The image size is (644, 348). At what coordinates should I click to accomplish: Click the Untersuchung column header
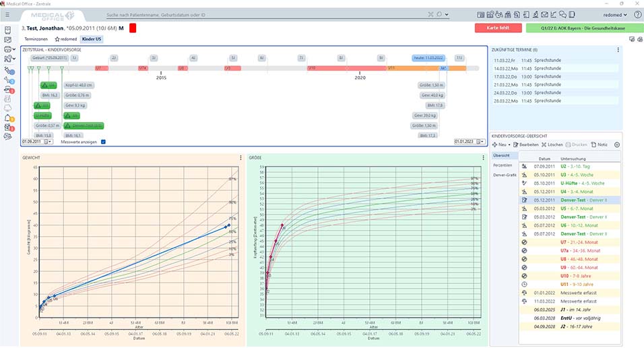[x=573, y=158]
